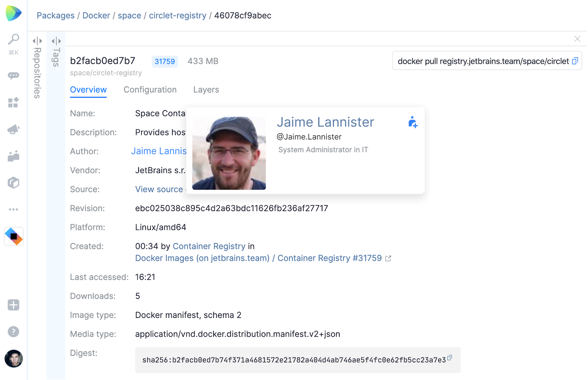
Task: Click the plus add-new icon in sidebar
Action: pos(14,305)
